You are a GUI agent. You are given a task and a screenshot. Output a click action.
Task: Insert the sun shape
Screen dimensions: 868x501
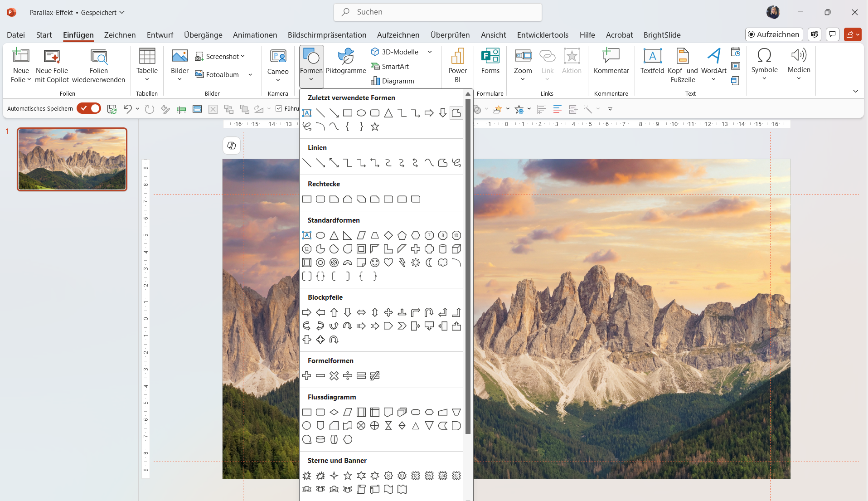point(416,263)
